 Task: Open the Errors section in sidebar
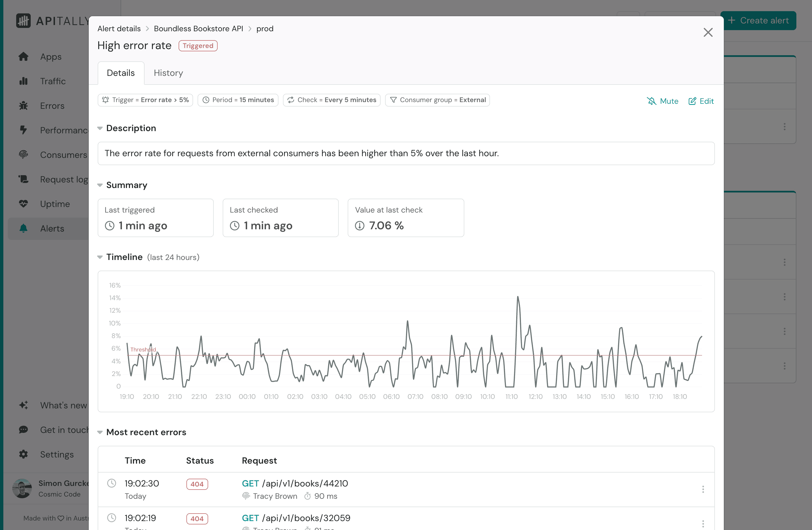[x=52, y=106]
